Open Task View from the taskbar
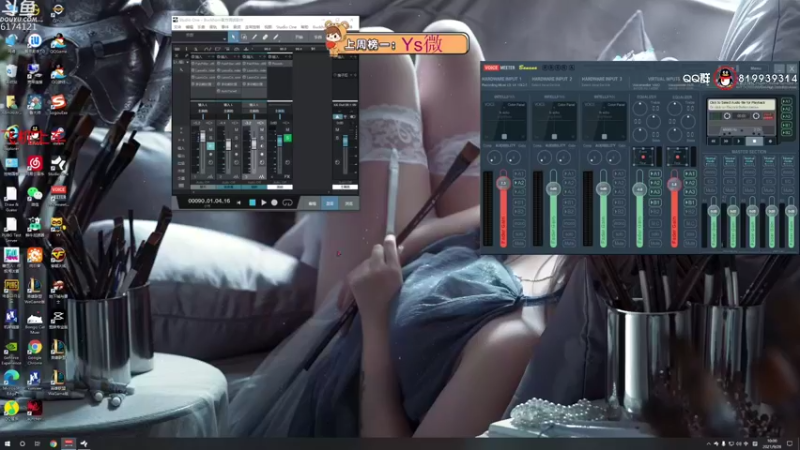This screenshot has width=800, height=450. tap(37, 443)
